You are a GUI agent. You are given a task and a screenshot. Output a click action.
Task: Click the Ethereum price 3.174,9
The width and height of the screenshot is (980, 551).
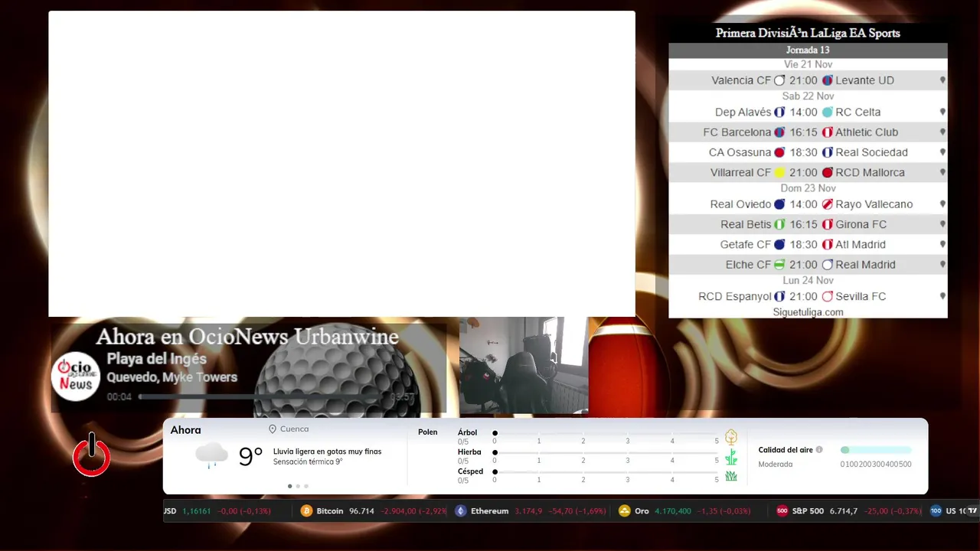coord(528,511)
